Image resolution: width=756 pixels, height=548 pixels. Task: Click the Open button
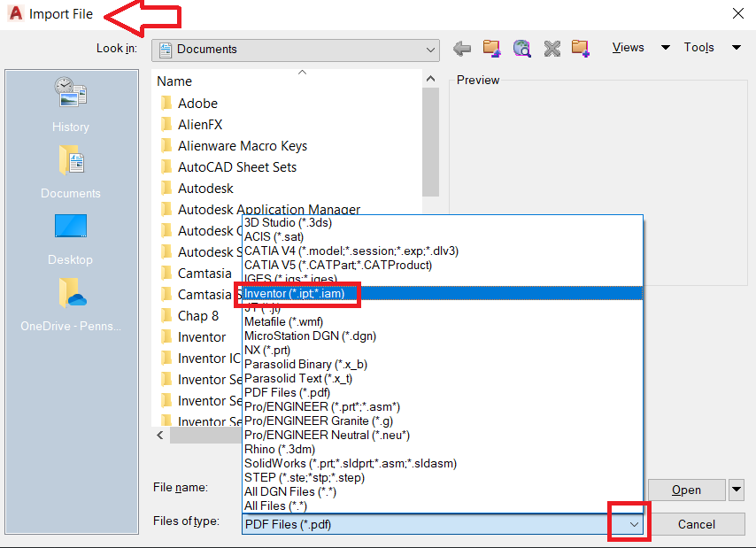(x=688, y=490)
